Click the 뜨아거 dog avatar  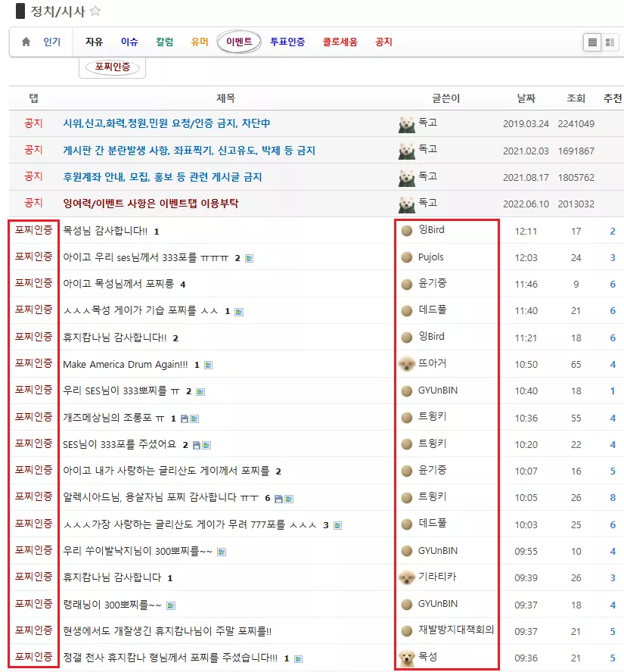[406, 364]
